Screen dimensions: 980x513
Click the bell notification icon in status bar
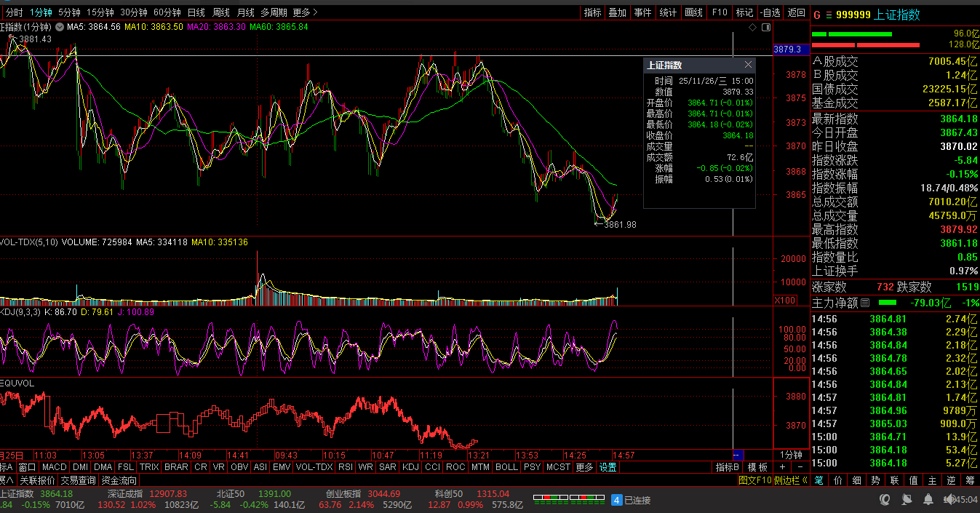[x=928, y=500]
